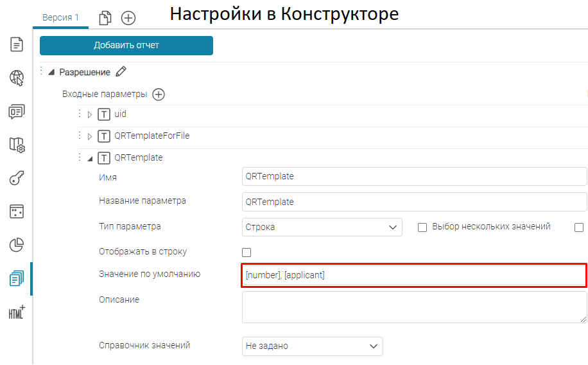Click the document icon in left sidebar

pos(17,45)
